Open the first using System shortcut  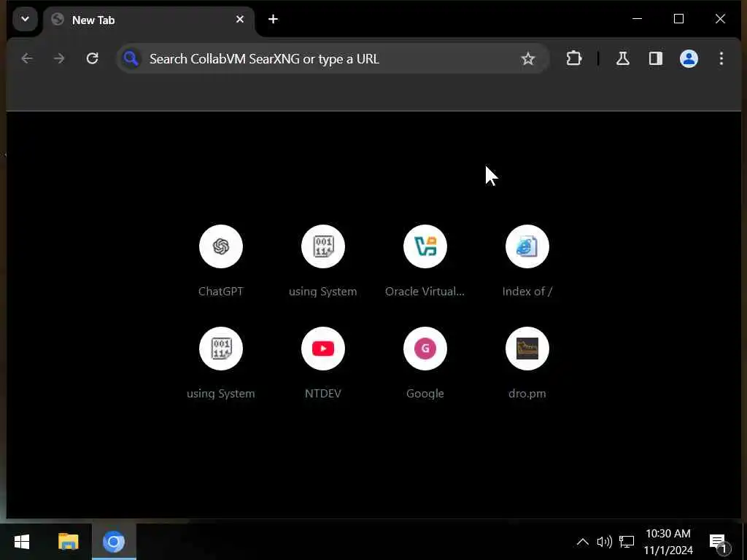323,246
